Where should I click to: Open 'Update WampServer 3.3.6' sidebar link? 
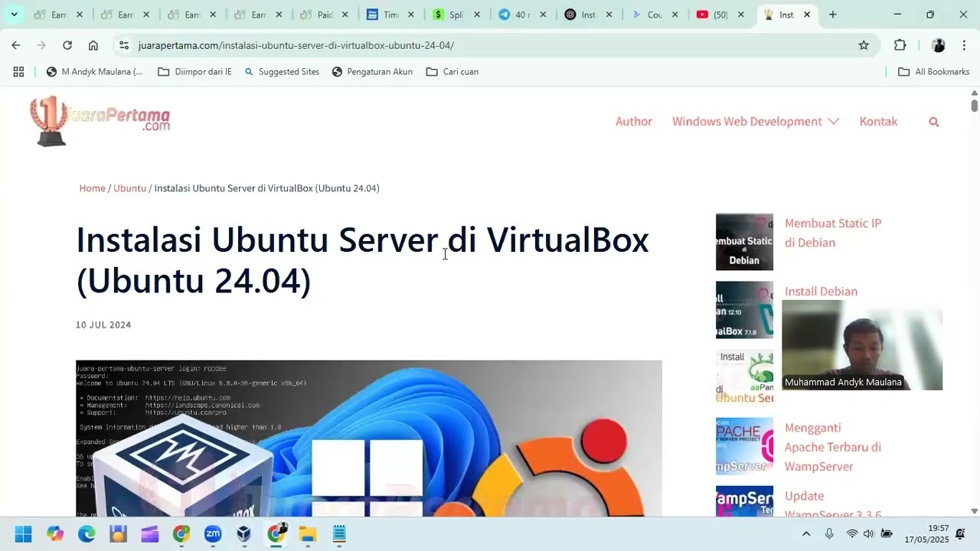[833, 505]
